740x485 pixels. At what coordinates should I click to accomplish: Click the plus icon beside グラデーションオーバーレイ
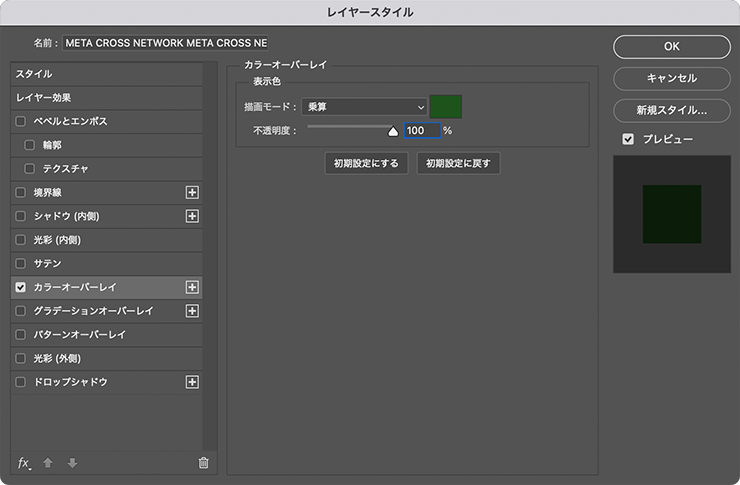[193, 311]
